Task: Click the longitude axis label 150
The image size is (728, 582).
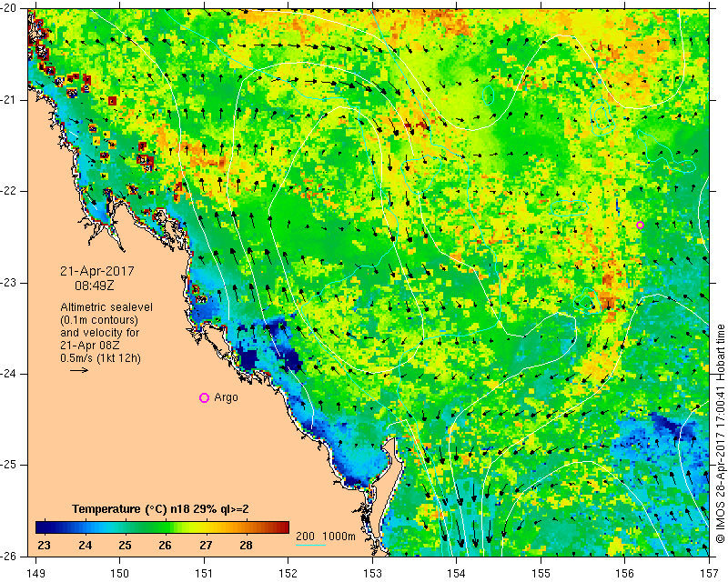Action: click(120, 575)
